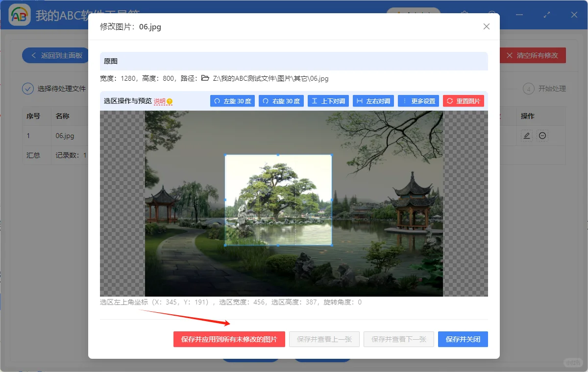Click 保存并关闭 to save and close
This screenshot has height=372, width=588.
point(463,339)
